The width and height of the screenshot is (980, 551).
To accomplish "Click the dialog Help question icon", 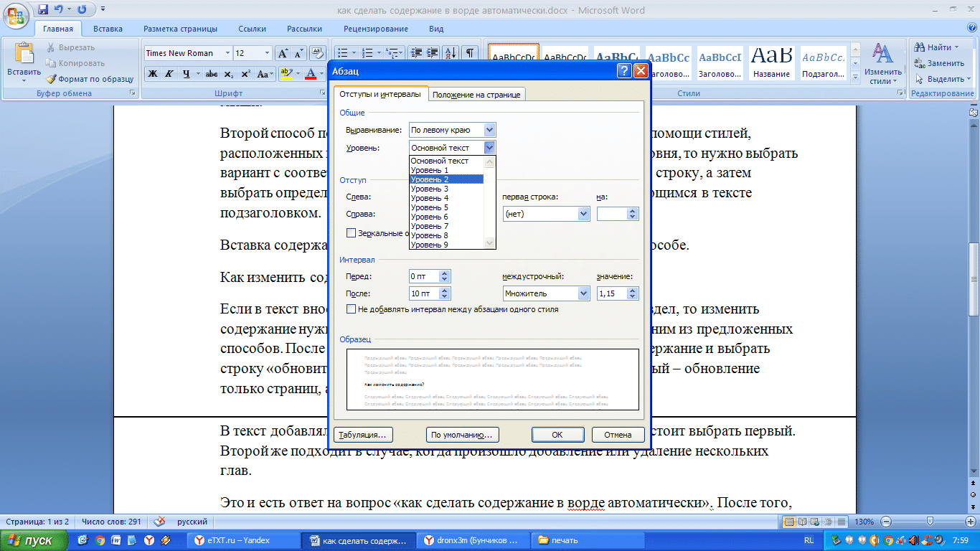I will coord(624,71).
